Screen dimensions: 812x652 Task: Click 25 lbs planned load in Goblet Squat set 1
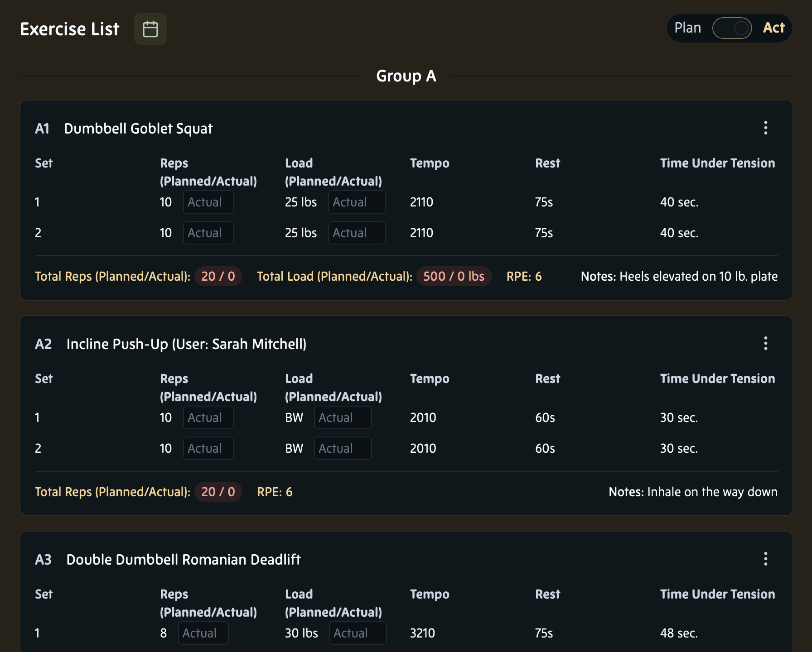[301, 202]
